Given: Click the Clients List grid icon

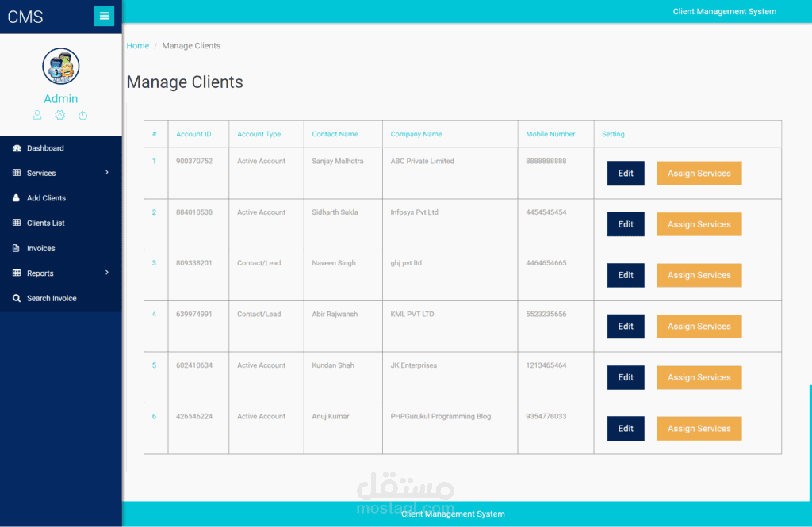Looking at the screenshot, I should (16, 223).
